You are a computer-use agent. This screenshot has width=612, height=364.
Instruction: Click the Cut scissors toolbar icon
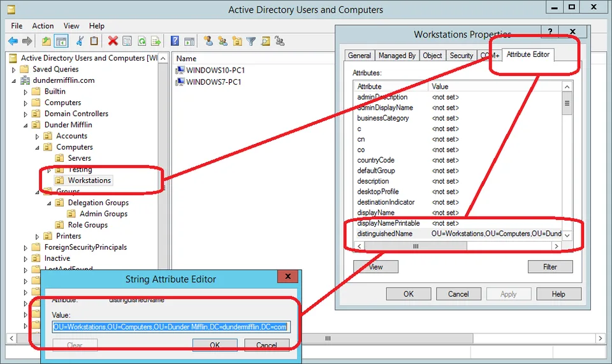(x=80, y=41)
